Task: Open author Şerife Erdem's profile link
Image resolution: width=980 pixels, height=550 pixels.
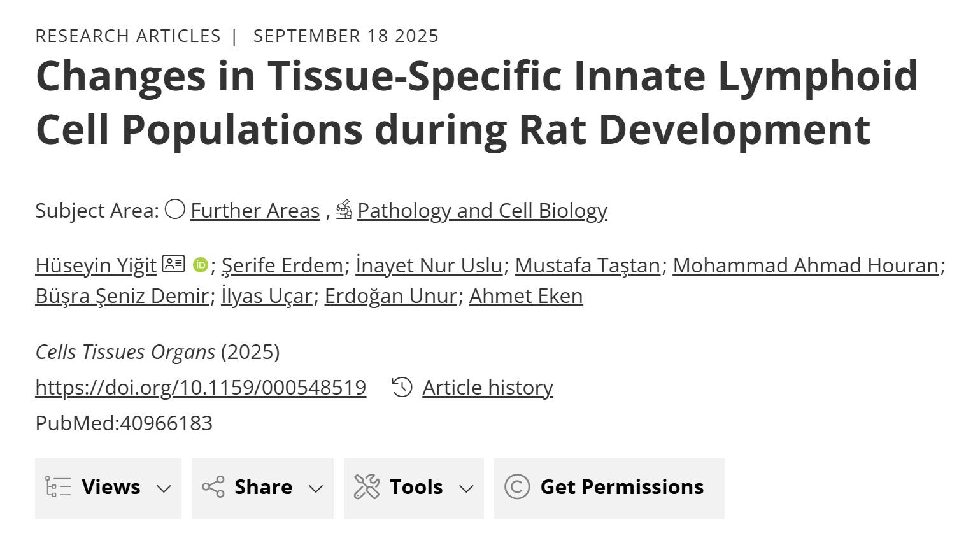Action: (x=282, y=265)
